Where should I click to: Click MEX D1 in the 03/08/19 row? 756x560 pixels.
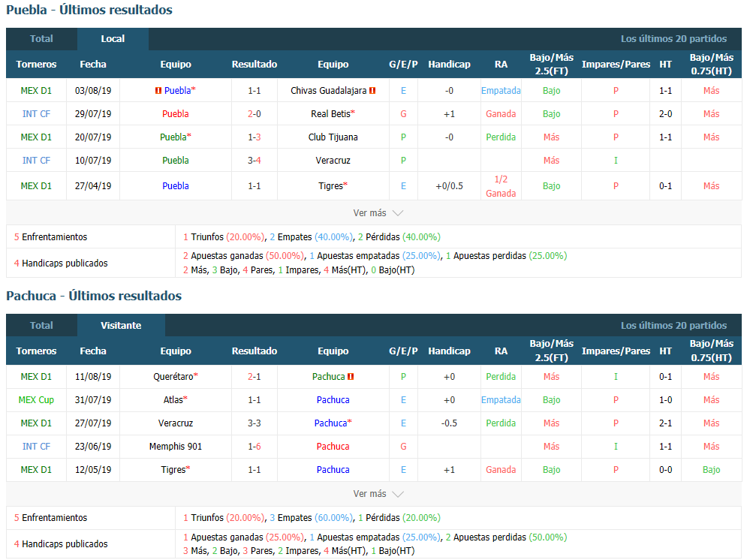pos(36,91)
